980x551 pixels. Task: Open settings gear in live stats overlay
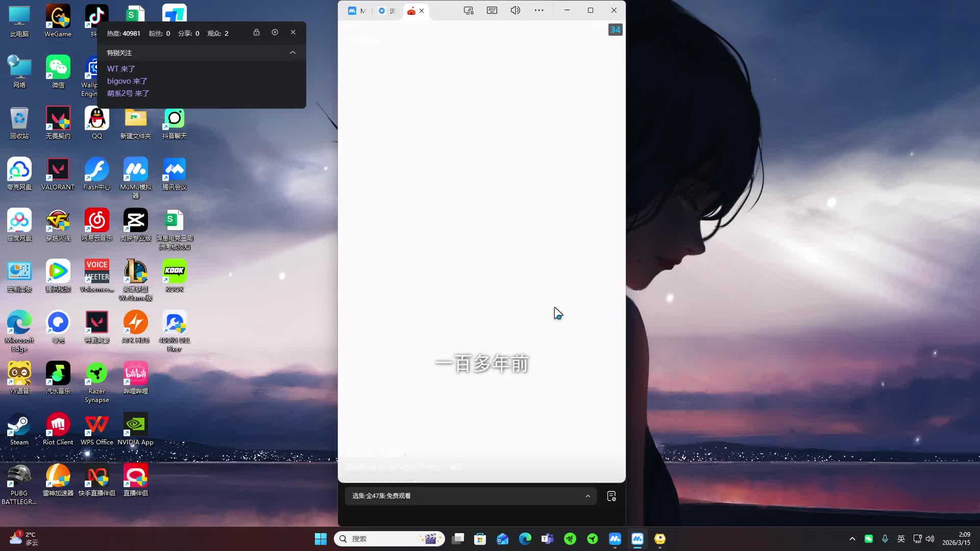pyautogui.click(x=275, y=32)
